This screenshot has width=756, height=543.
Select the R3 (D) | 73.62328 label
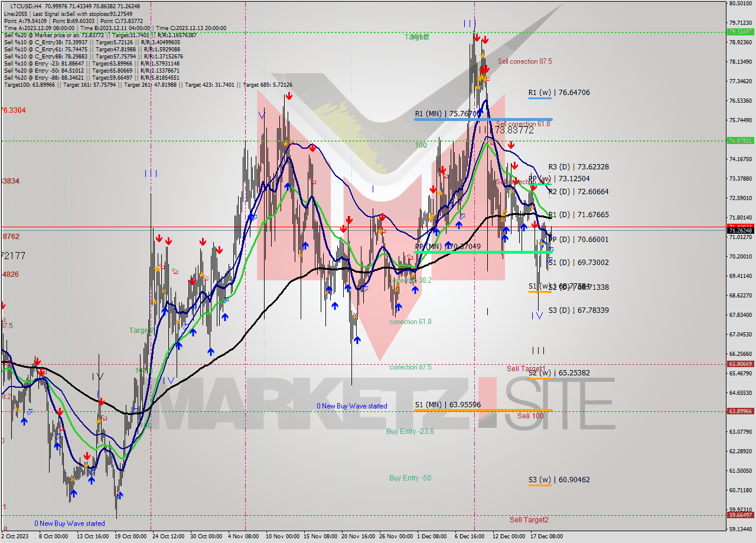[x=578, y=167]
